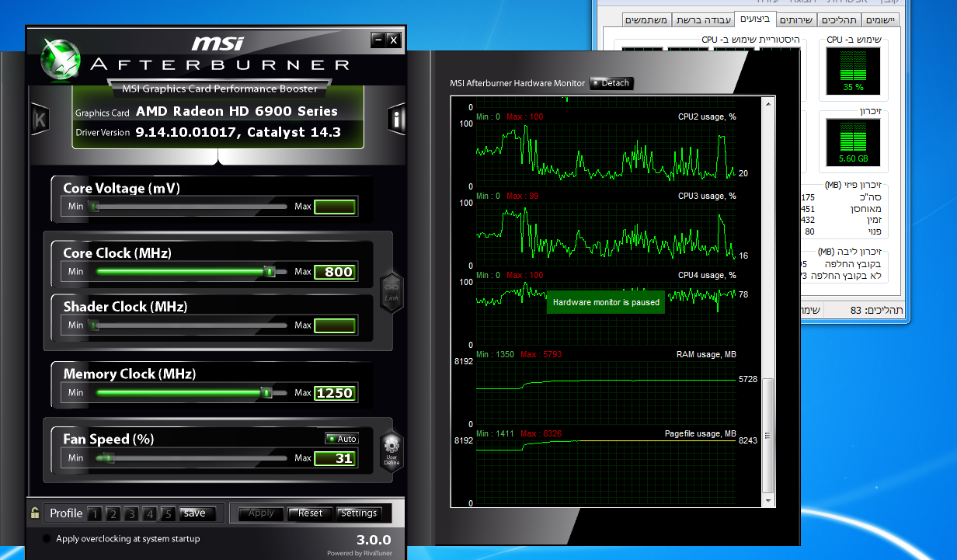The height and width of the screenshot is (560, 957).
Task: Enable Auto fan speed
Action: coord(341,439)
